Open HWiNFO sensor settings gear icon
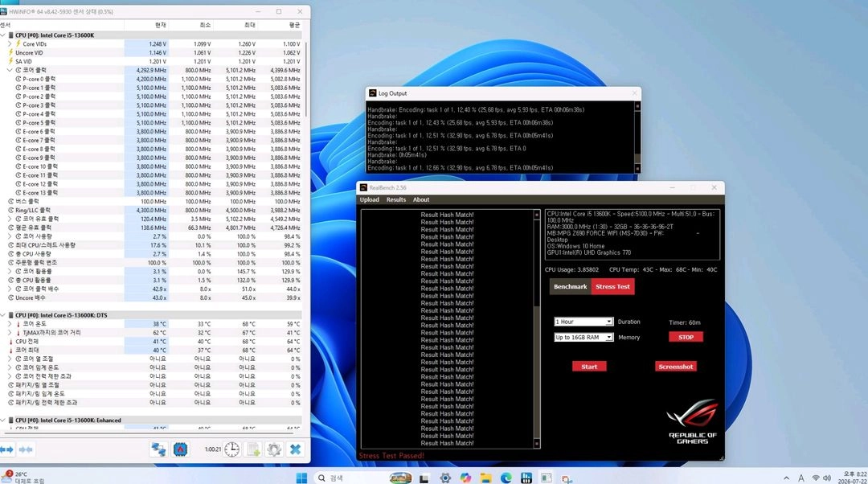This screenshot has width=868, height=484. tap(274, 449)
